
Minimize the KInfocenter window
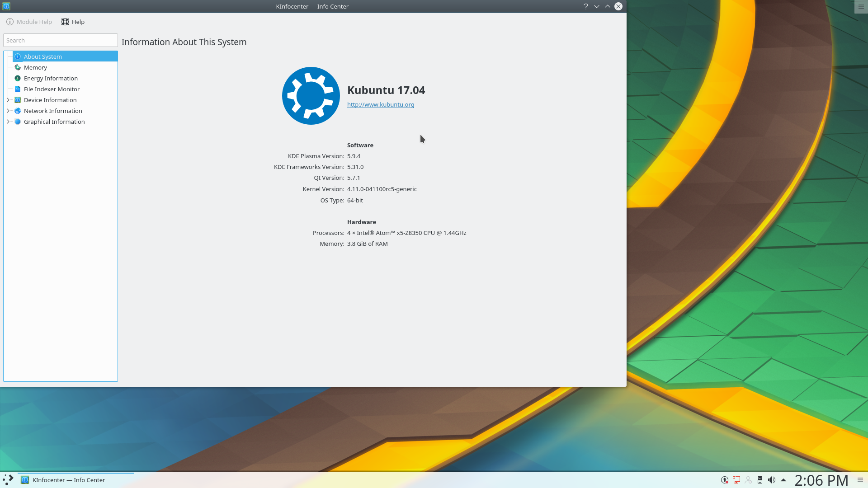coord(597,6)
